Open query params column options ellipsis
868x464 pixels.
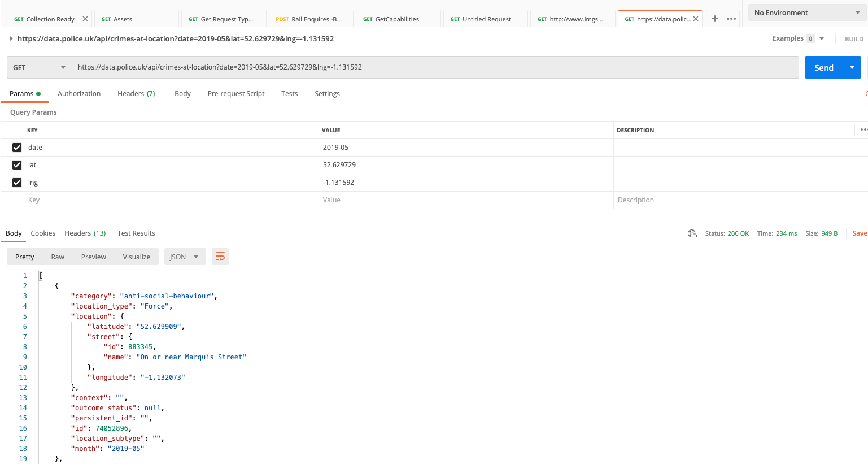point(863,130)
